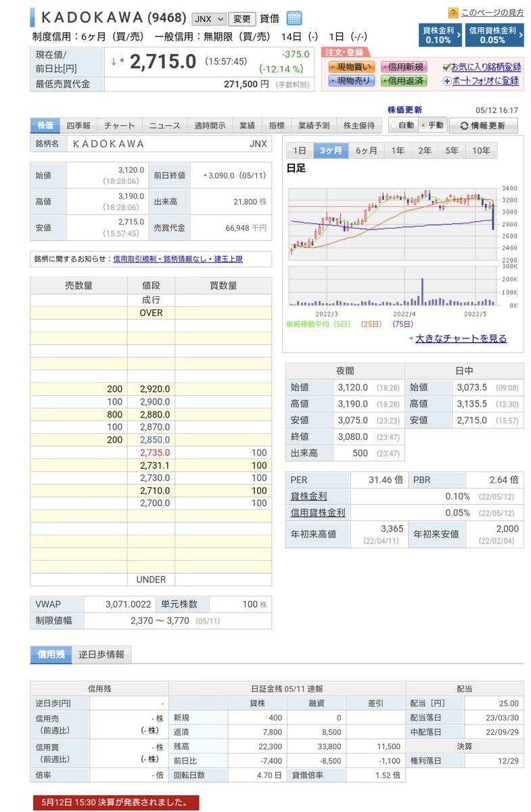This screenshot has width=531, height=812.
Task: Select 5年 chart period
Action: click(452, 150)
